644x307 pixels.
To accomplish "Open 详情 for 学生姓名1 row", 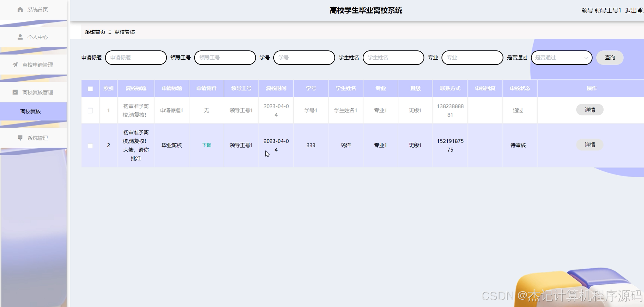I will 590,110.
